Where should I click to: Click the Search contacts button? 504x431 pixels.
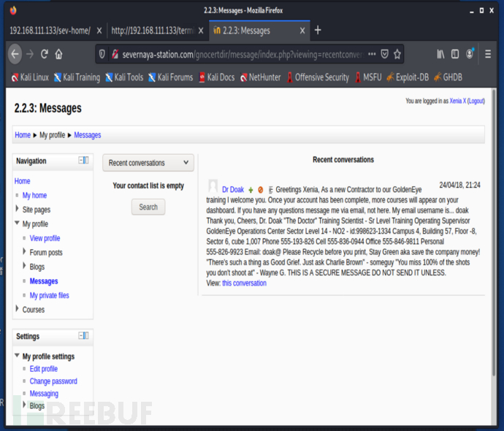point(148,207)
